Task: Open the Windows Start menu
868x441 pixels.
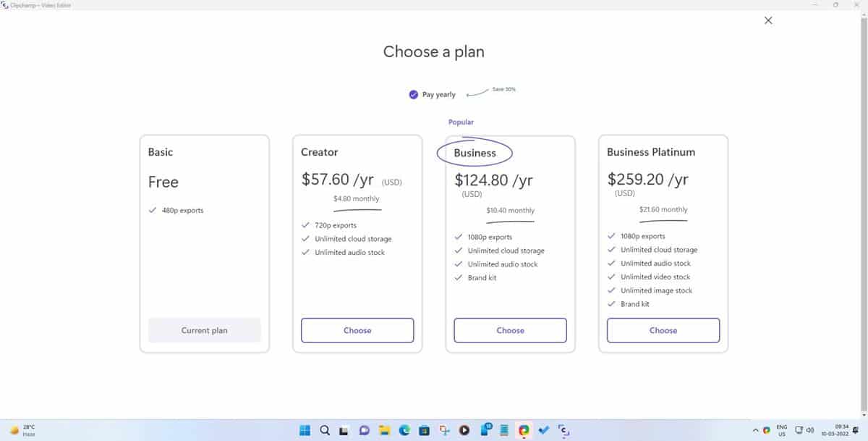Action: click(x=305, y=429)
